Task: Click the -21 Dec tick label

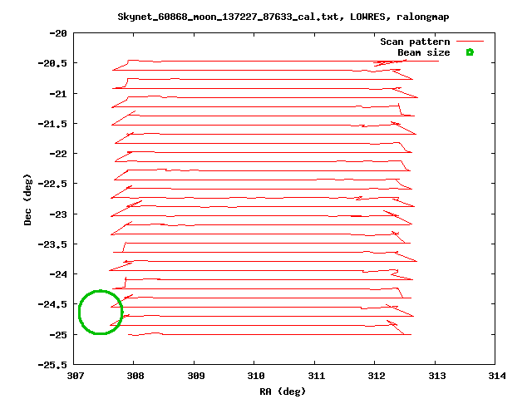Action: pyautogui.click(x=58, y=94)
